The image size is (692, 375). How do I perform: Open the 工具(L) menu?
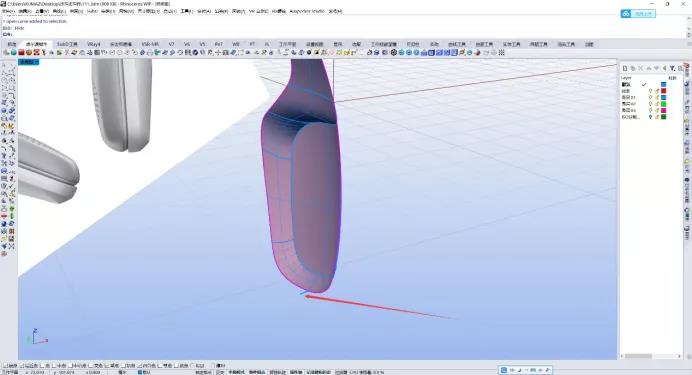pos(186,11)
